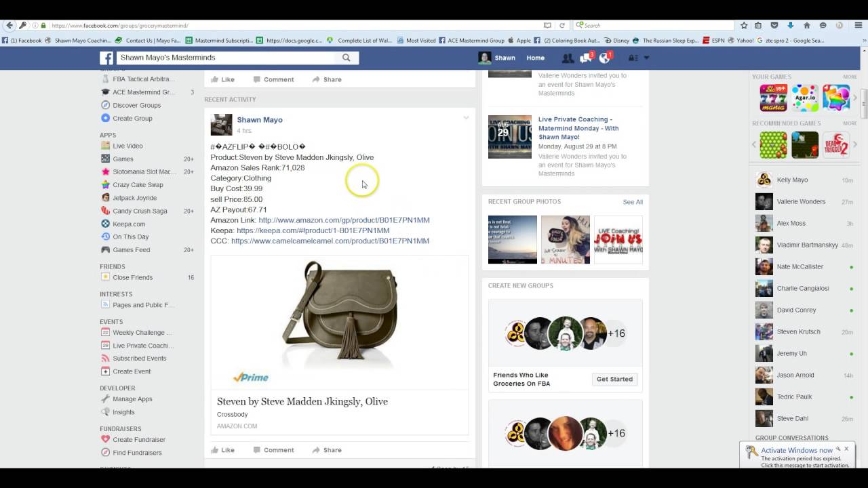Save to Pocket icon in toolbar

[774, 25]
